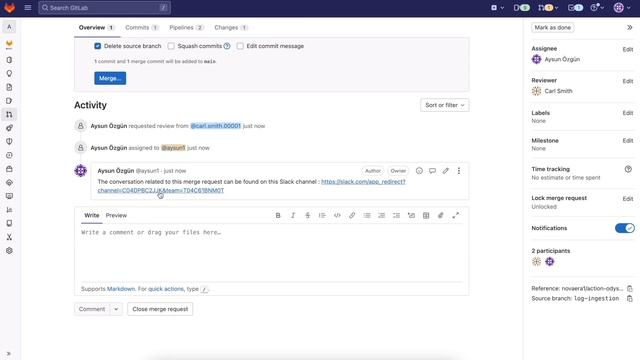This screenshot has height=360, width=640.
Task: Switch to the Commits tab
Action: click(x=142, y=27)
